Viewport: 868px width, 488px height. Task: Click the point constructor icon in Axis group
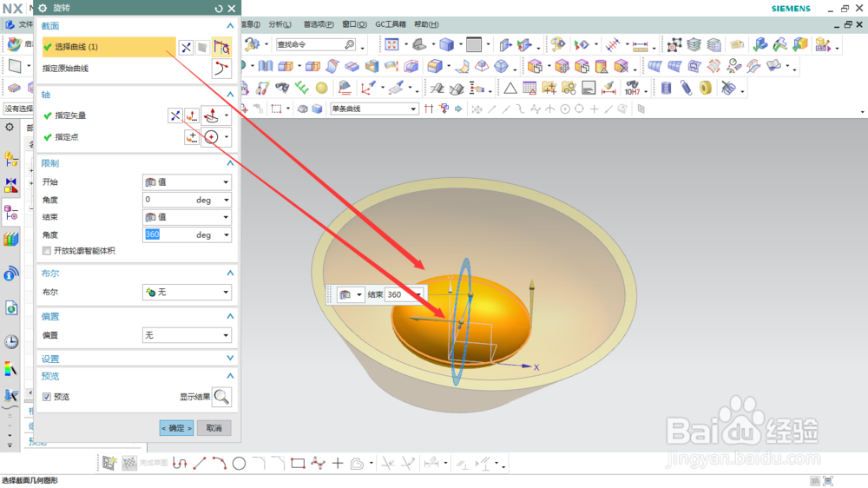pos(192,137)
